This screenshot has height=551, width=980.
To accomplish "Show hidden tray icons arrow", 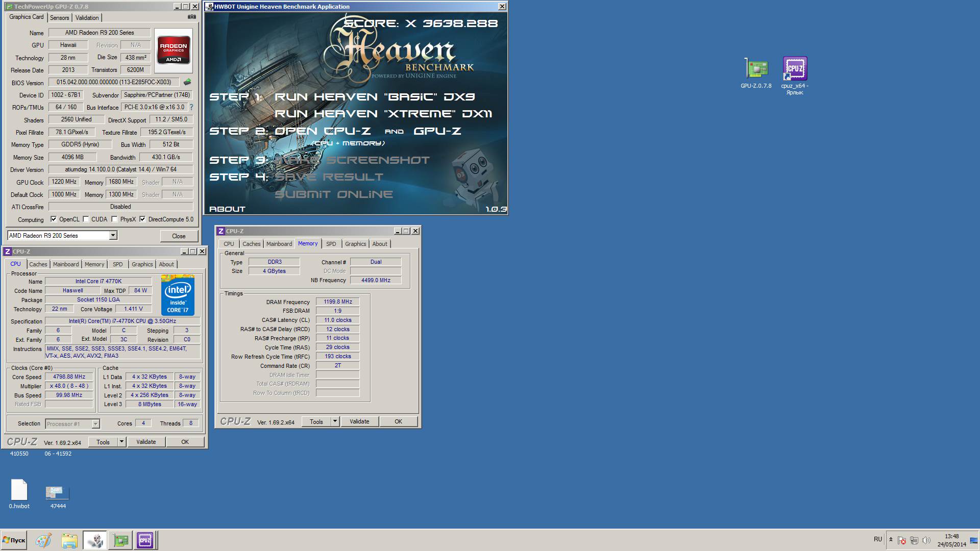I will (x=891, y=540).
